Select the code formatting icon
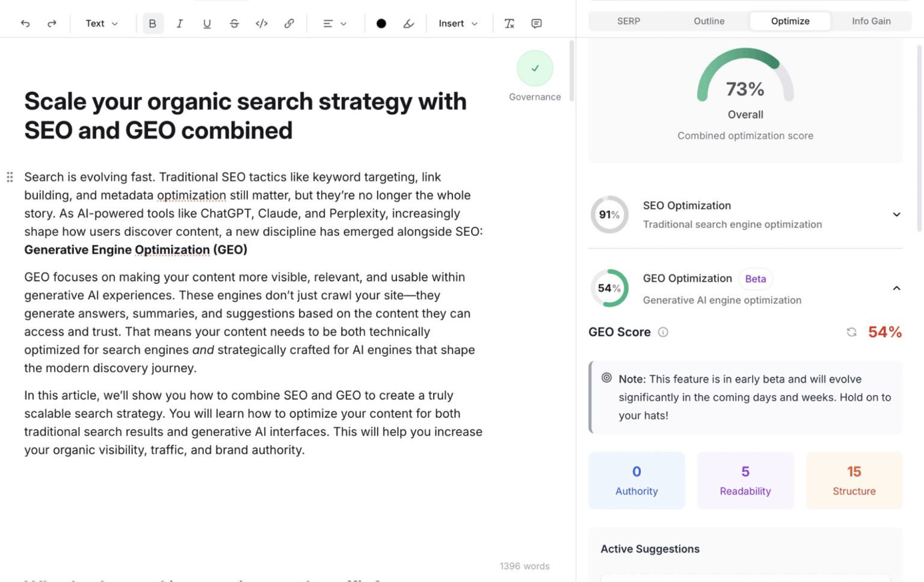Screen dimensions: 924x582 pos(262,23)
